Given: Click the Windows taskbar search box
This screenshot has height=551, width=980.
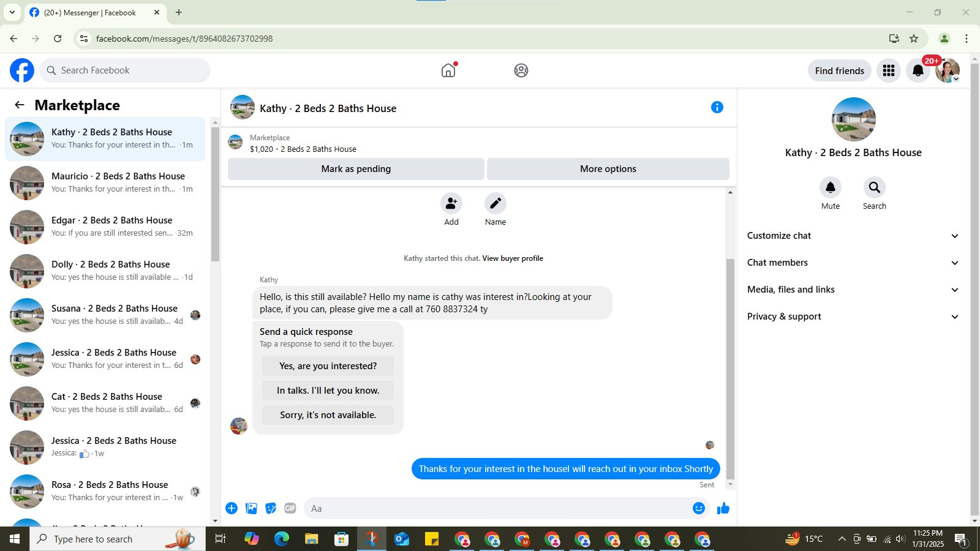Looking at the screenshot, I should (x=118, y=539).
